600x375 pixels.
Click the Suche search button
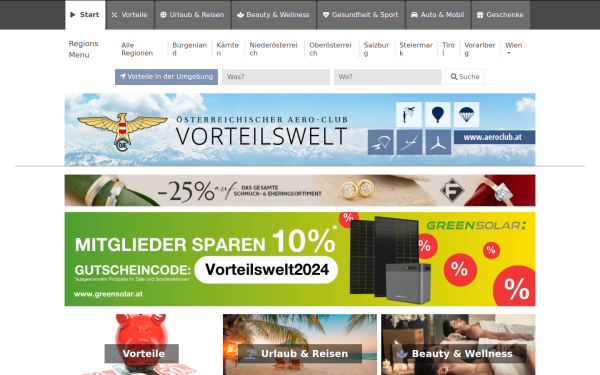pos(465,77)
